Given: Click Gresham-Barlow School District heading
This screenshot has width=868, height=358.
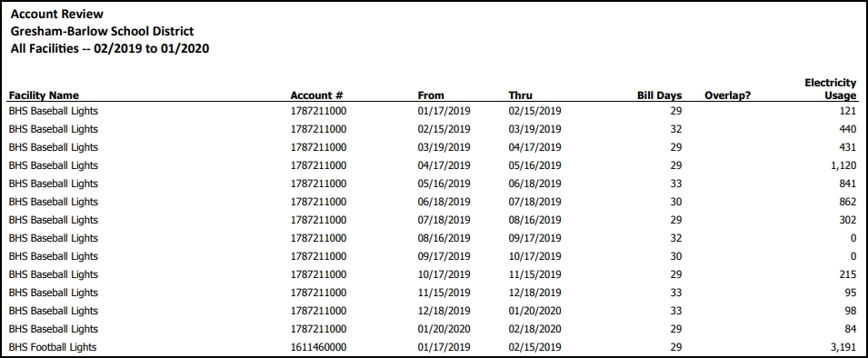Looking at the screenshot, I should (x=102, y=32).
